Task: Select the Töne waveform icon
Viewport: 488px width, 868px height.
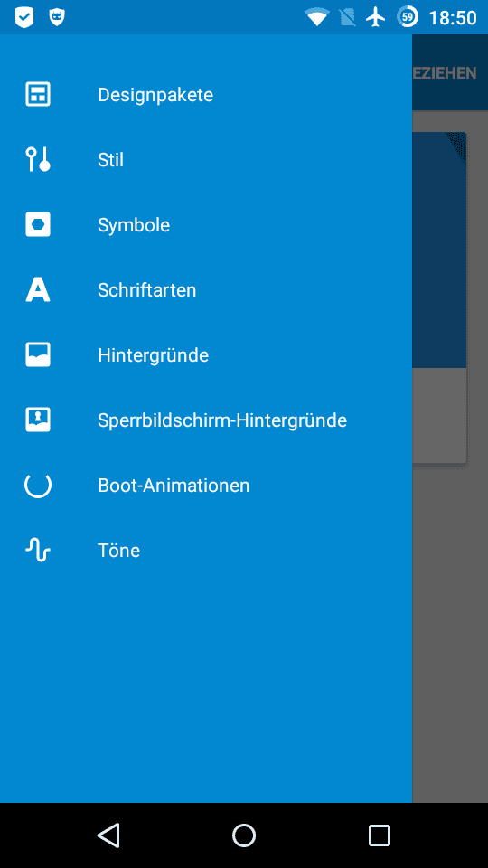Action: [38, 551]
